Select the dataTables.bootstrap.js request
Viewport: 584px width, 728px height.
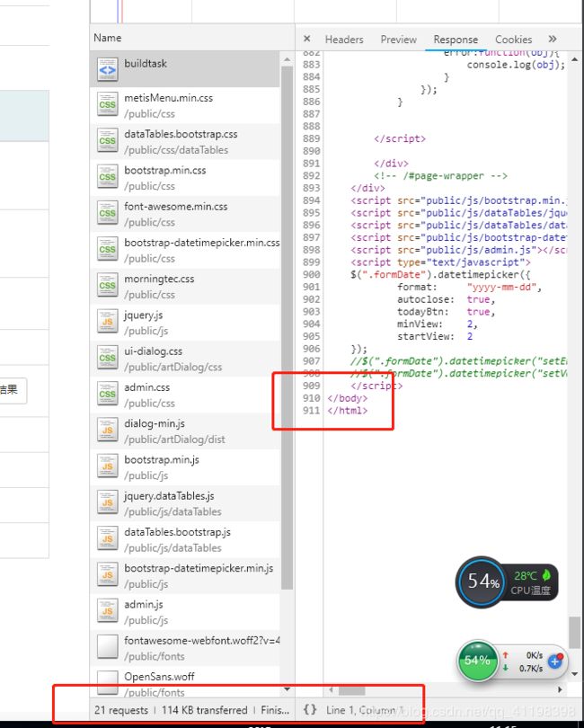[185, 540]
